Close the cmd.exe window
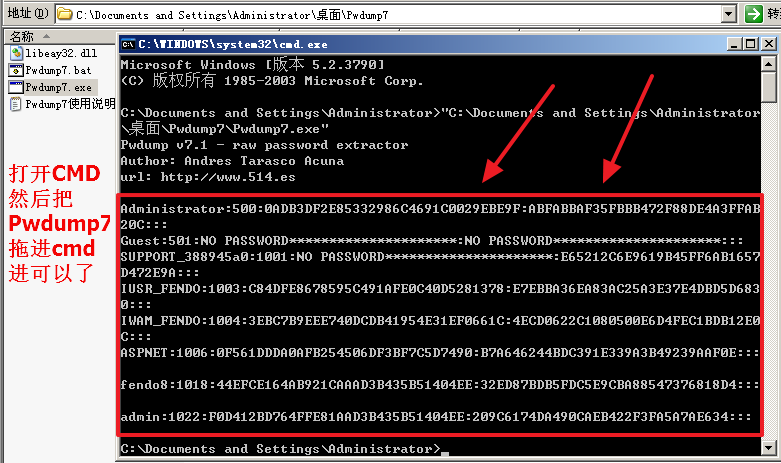The height and width of the screenshot is (463, 781). click(x=769, y=44)
